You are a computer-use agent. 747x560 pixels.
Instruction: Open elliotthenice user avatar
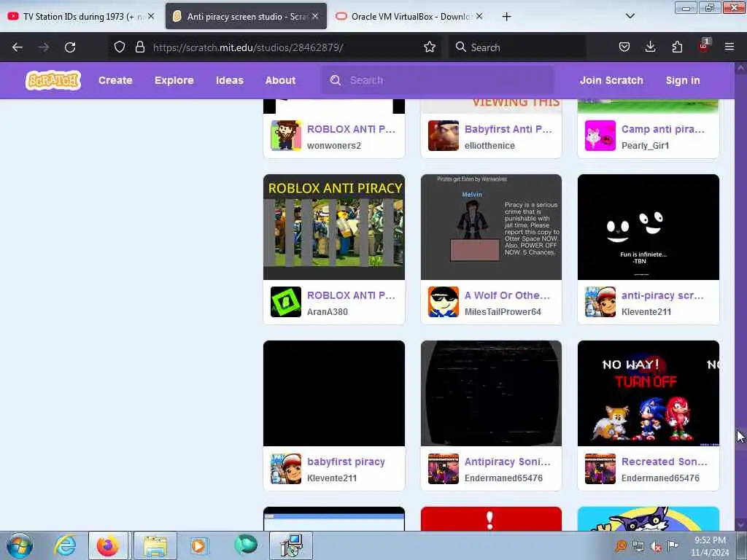point(443,136)
